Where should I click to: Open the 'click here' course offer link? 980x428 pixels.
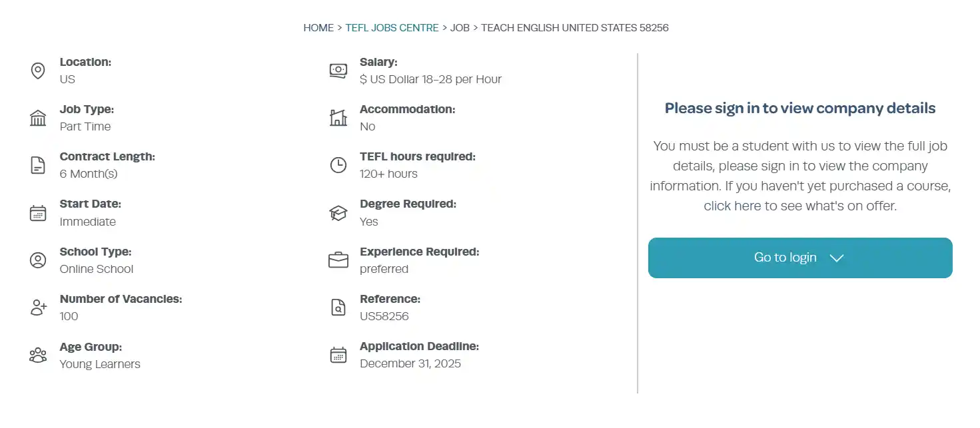pyautogui.click(x=732, y=206)
